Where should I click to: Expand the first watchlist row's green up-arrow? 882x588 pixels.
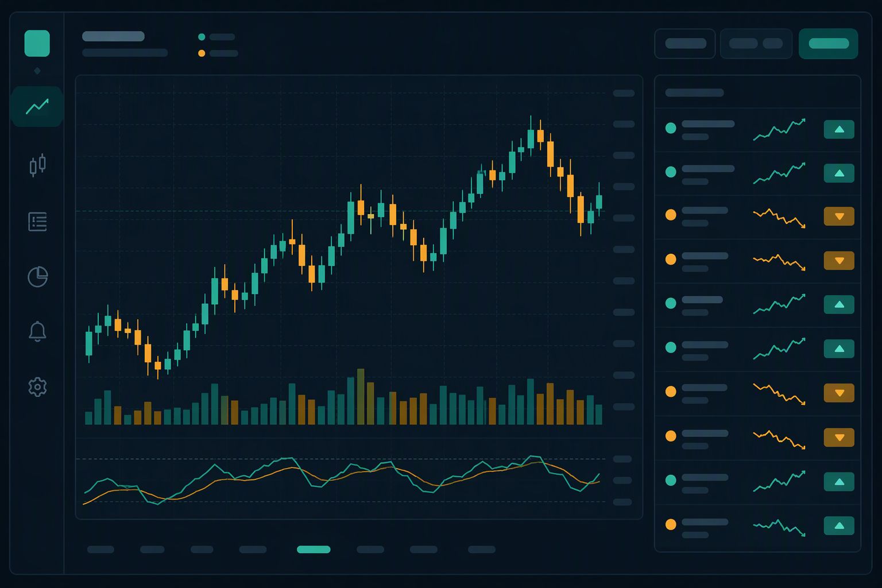[839, 129]
